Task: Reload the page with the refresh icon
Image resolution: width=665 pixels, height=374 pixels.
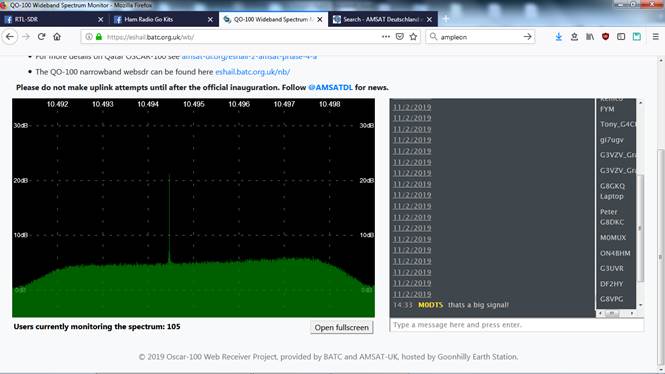Action: 41,37
